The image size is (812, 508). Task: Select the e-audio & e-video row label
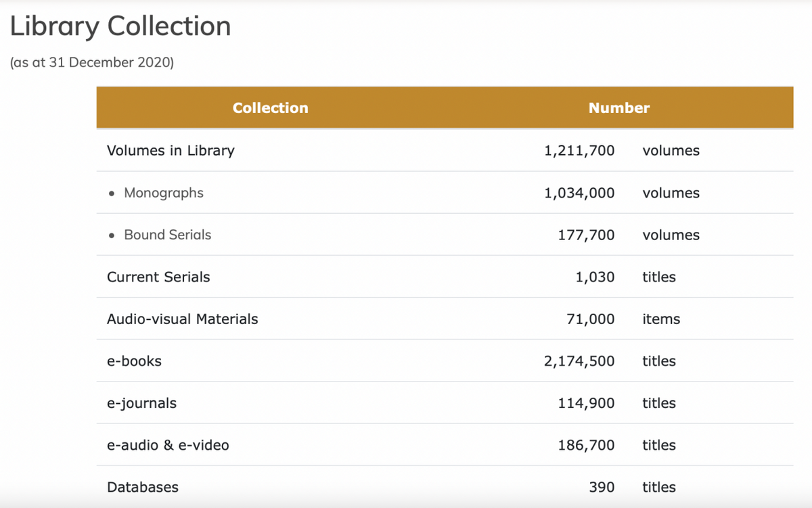(x=168, y=445)
